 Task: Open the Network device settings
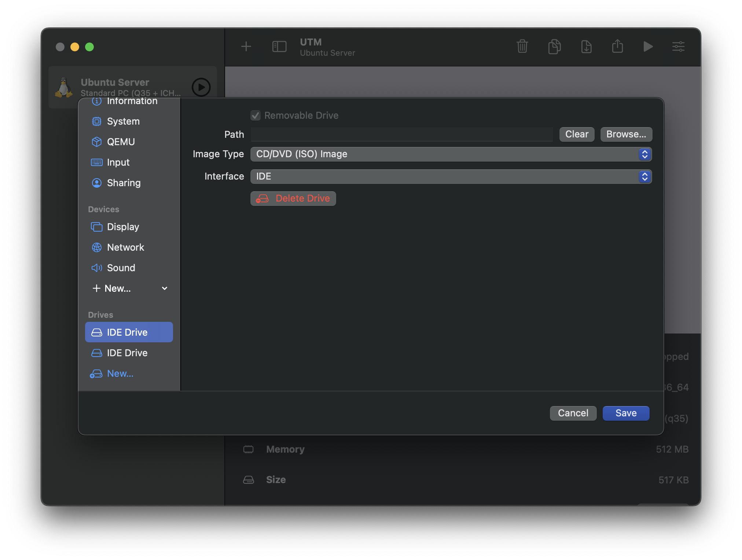coord(129,247)
